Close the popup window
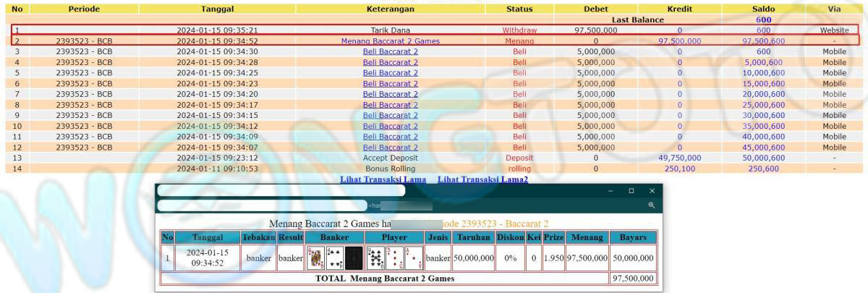Image resolution: width=868 pixels, height=293 pixels. pos(652,191)
